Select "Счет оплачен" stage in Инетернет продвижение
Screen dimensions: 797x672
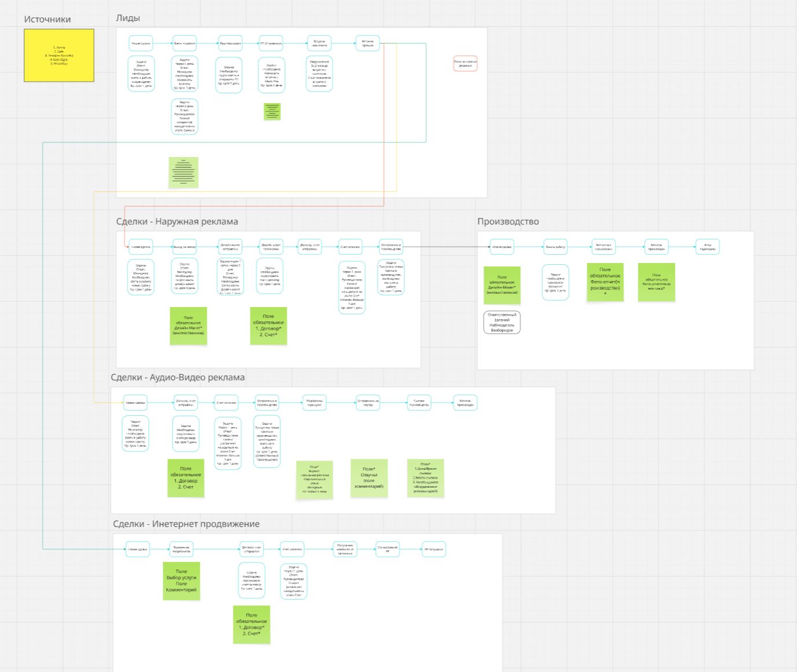[293, 549]
